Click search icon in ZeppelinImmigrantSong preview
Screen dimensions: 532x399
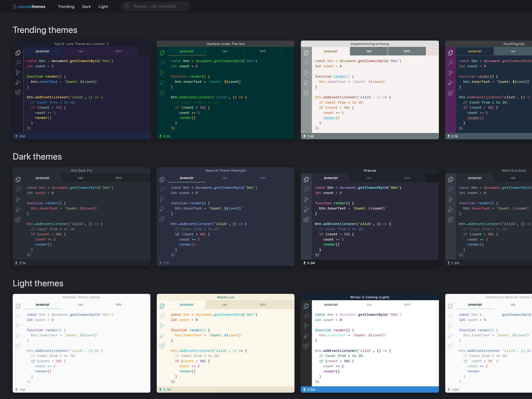(306, 63)
